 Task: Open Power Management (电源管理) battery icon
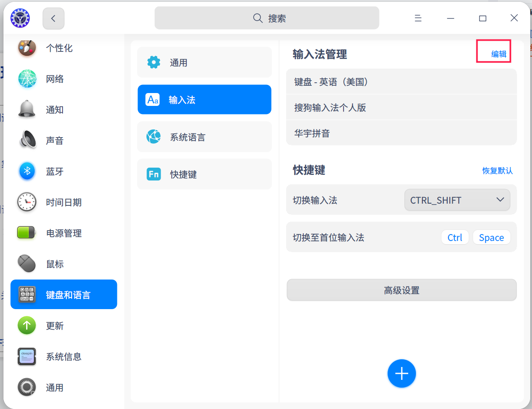click(27, 233)
